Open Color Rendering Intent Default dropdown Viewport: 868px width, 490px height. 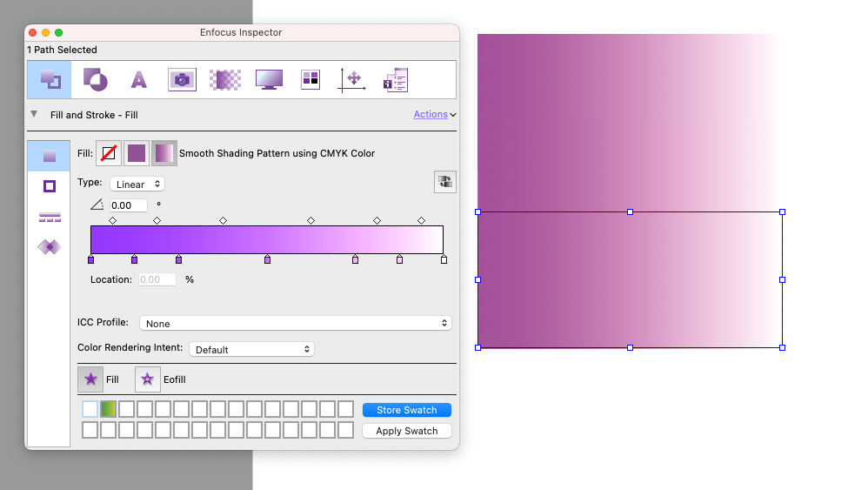[252, 349]
